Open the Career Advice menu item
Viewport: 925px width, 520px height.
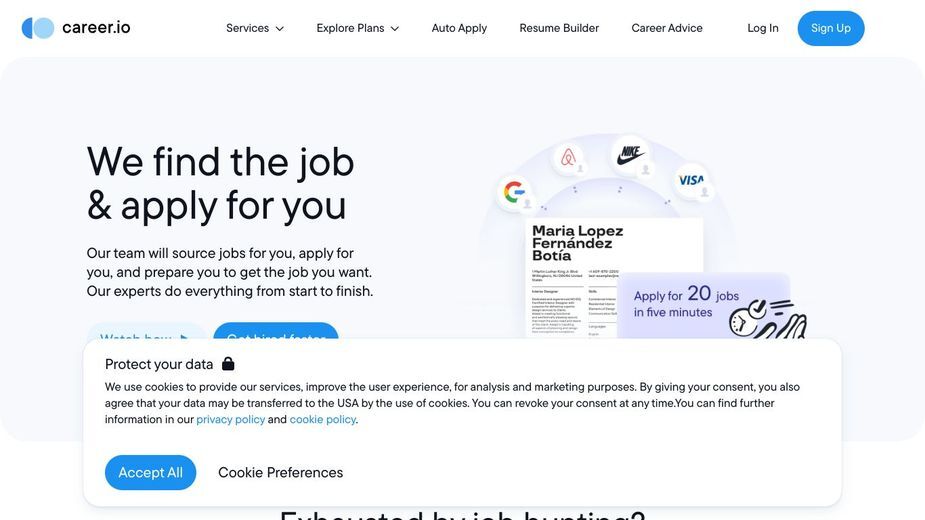pos(667,28)
